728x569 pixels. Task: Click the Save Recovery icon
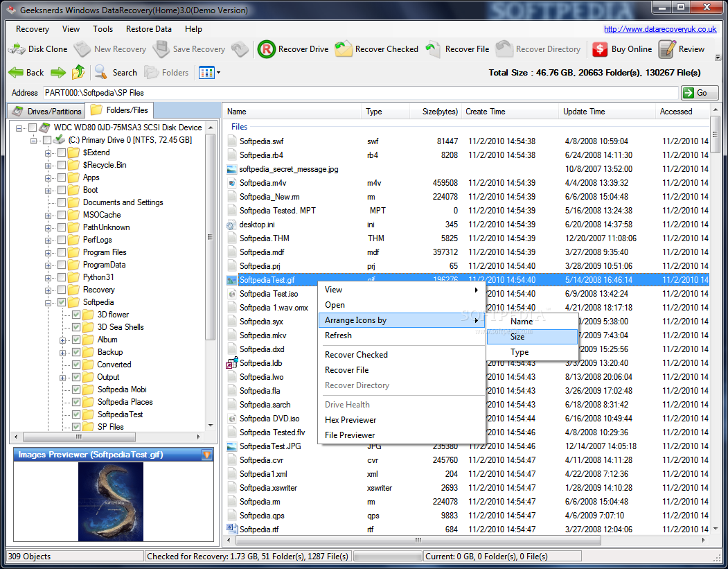[161, 49]
